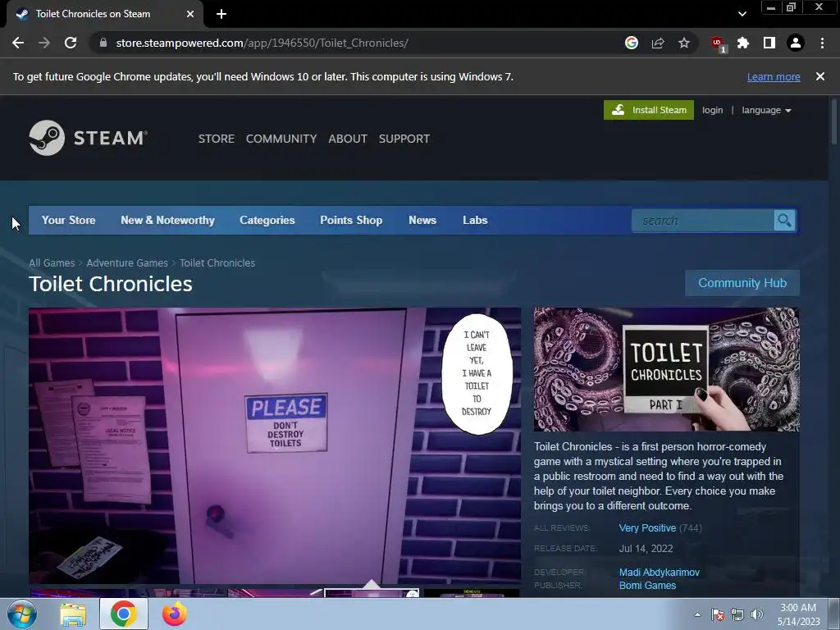Click the All Games breadcrumb

[x=52, y=263]
